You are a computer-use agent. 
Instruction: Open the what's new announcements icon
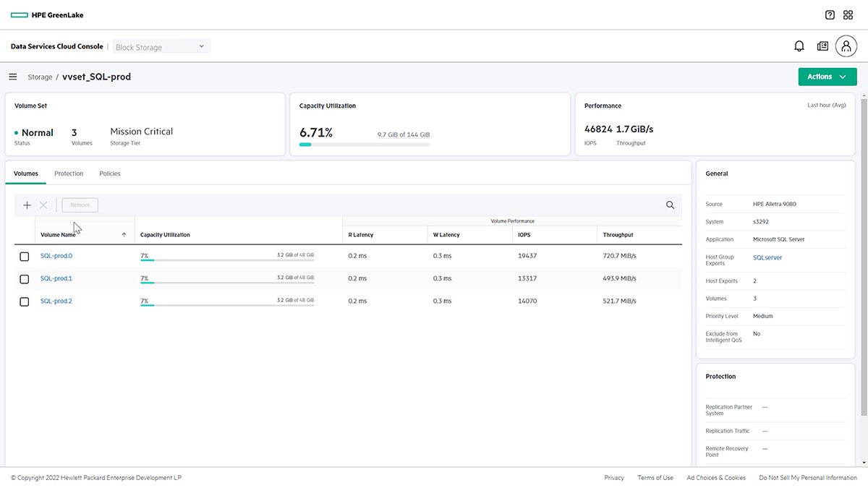822,46
